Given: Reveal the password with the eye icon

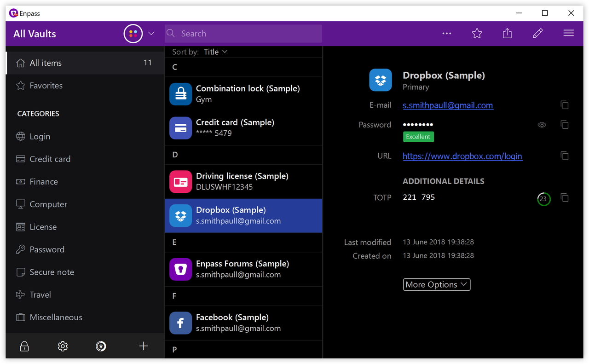Looking at the screenshot, I should [542, 125].
